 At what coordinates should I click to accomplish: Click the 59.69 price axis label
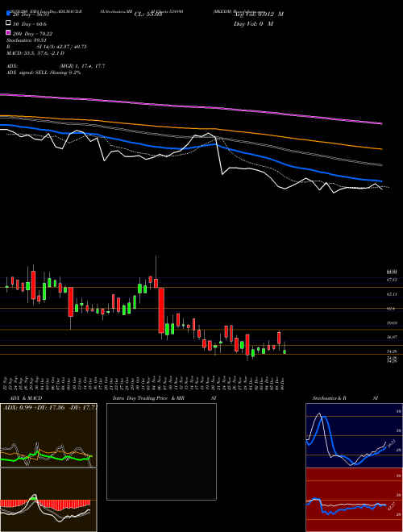click(392, 323)
